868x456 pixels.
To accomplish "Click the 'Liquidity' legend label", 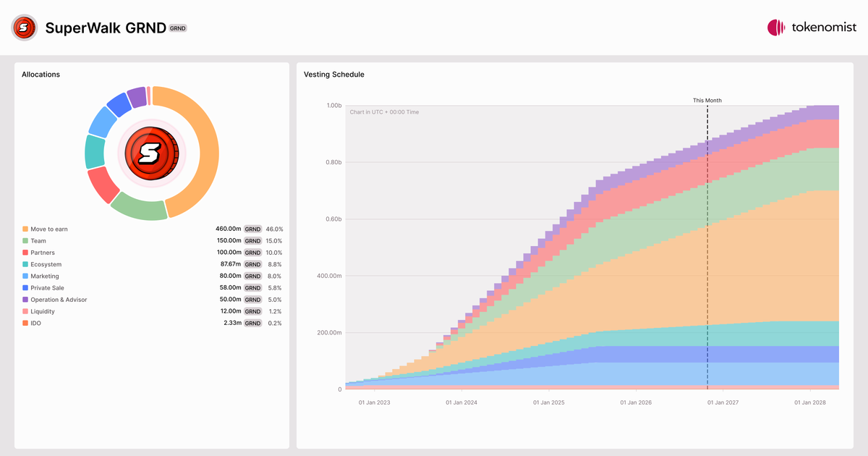I will pyautogui.click(x=43, y=311).
